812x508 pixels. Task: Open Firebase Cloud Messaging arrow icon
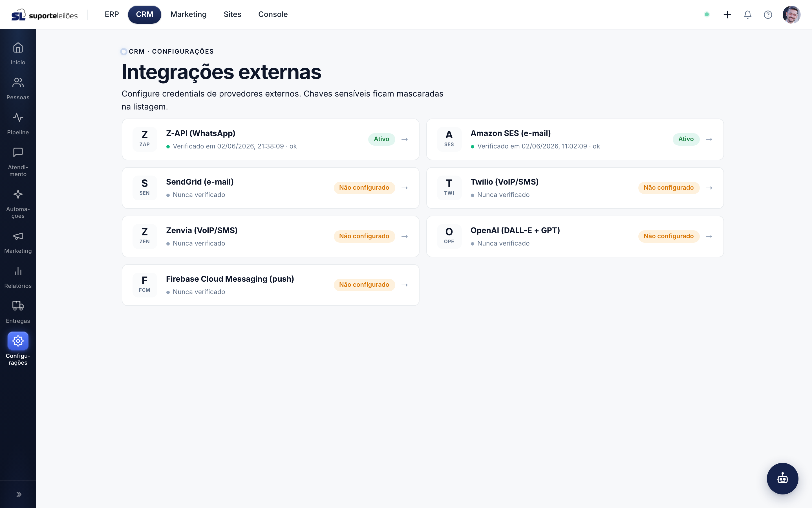[405, 285]
